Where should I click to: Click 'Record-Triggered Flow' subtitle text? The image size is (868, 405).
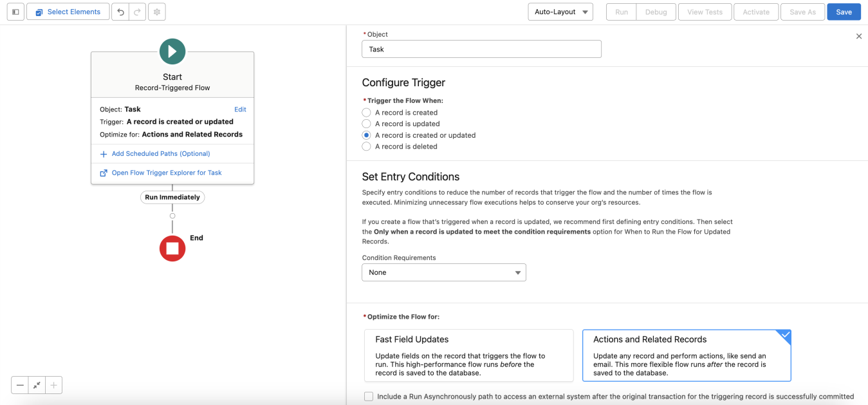click(172, 88)
